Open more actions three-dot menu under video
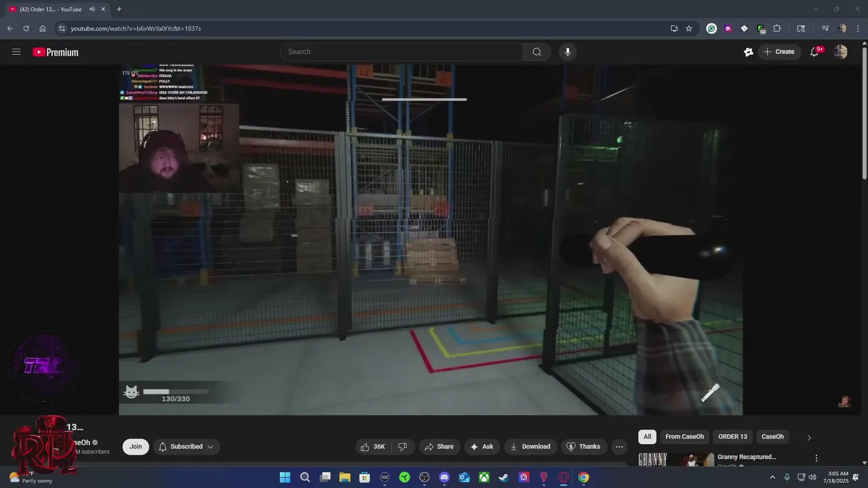This screenshot has height=488, width=868. pyautogui.click(x=618, y=447)
